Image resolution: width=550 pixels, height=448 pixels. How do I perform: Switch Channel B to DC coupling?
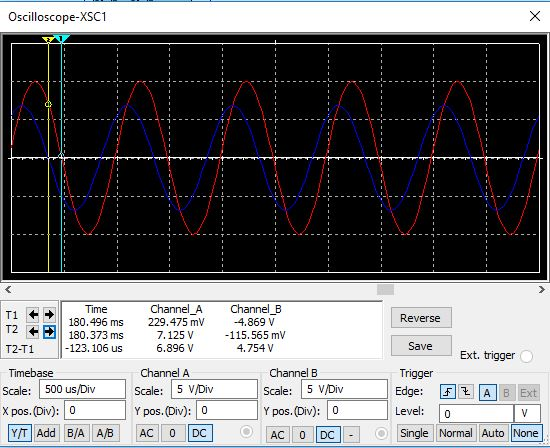[328, 435]
